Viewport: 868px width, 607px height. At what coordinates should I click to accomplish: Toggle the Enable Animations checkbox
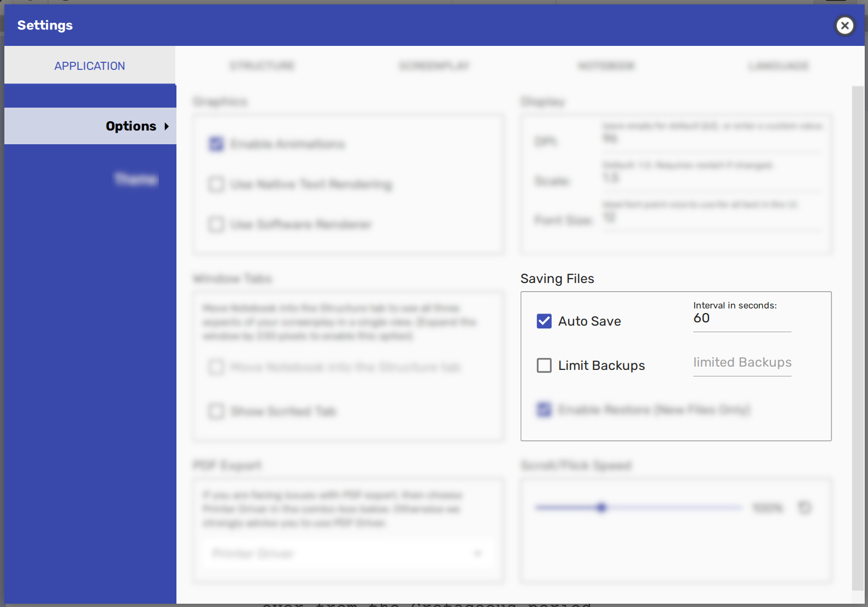point(216,144)
